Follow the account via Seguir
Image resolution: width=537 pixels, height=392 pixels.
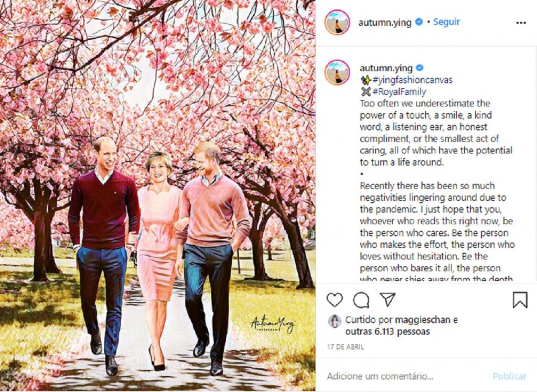point(447,22)
